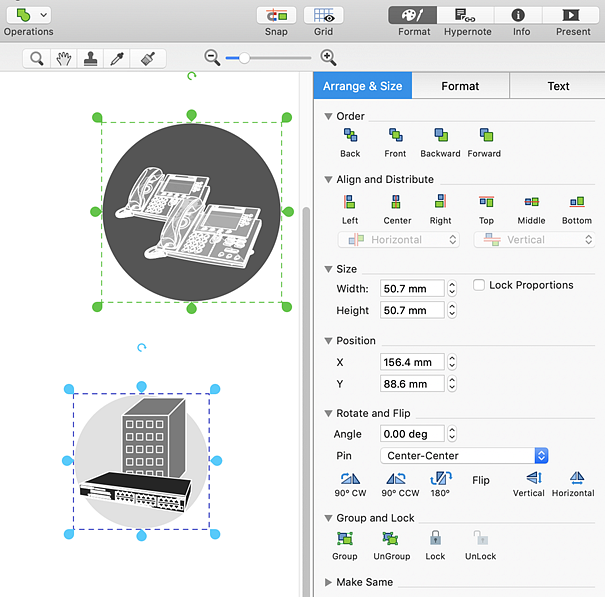Group the selected objects
Viewport: 605px width, 597px height.
click(x=345, y=539)
